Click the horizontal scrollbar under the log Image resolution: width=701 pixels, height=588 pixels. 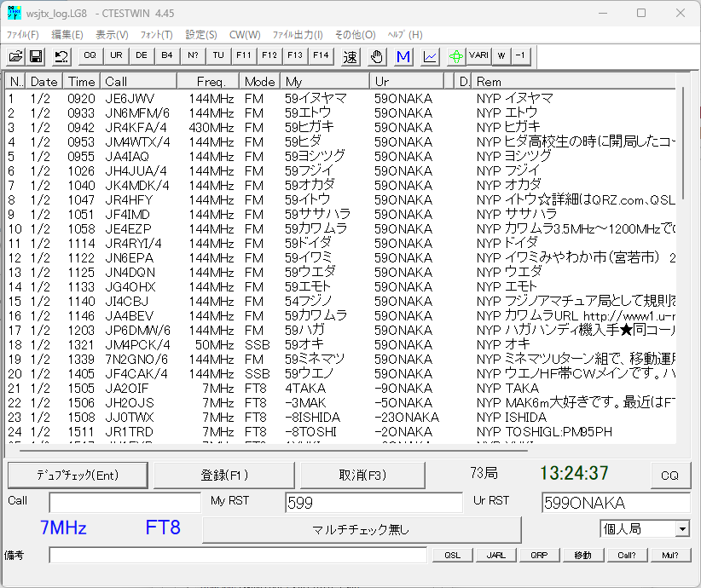274,451
